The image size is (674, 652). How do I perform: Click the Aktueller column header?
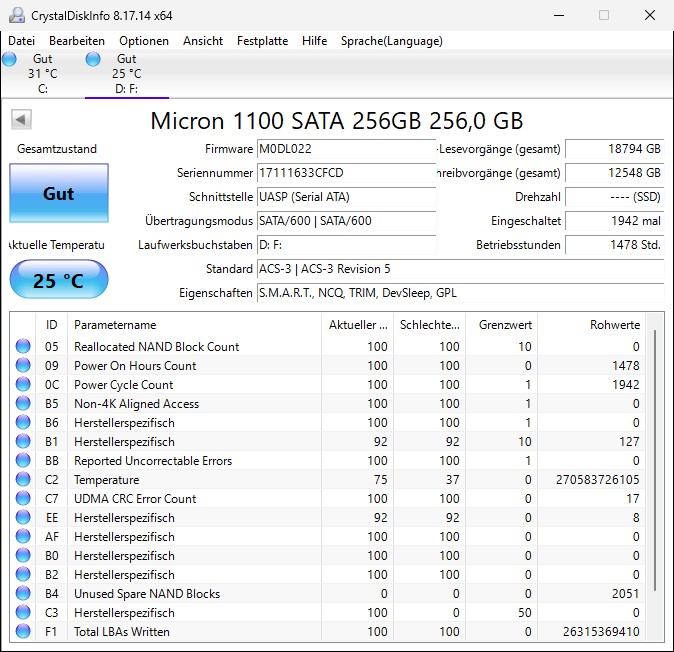pyautogui.click(x=358, y=325)
